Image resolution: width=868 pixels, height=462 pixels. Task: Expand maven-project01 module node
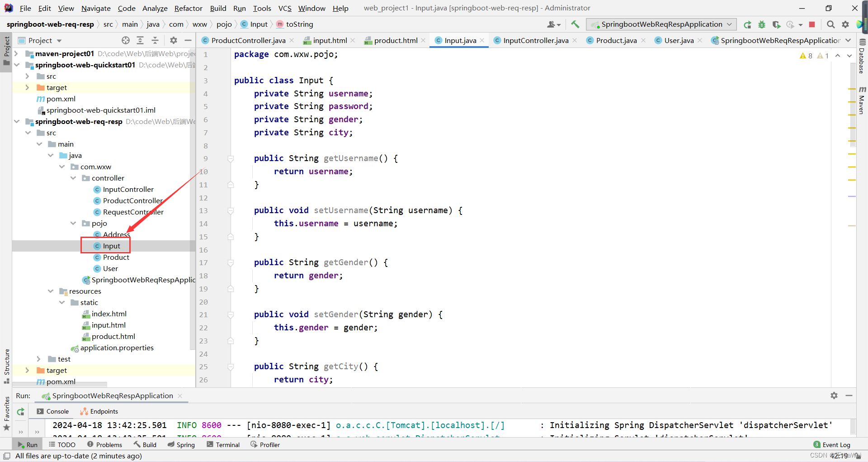17,54
